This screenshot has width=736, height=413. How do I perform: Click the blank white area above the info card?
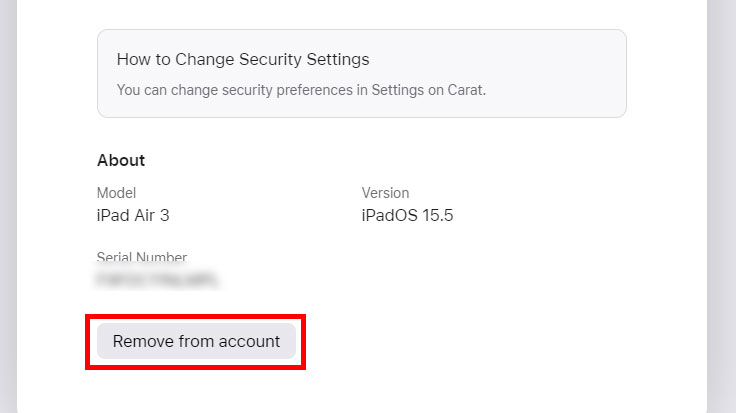360,12
